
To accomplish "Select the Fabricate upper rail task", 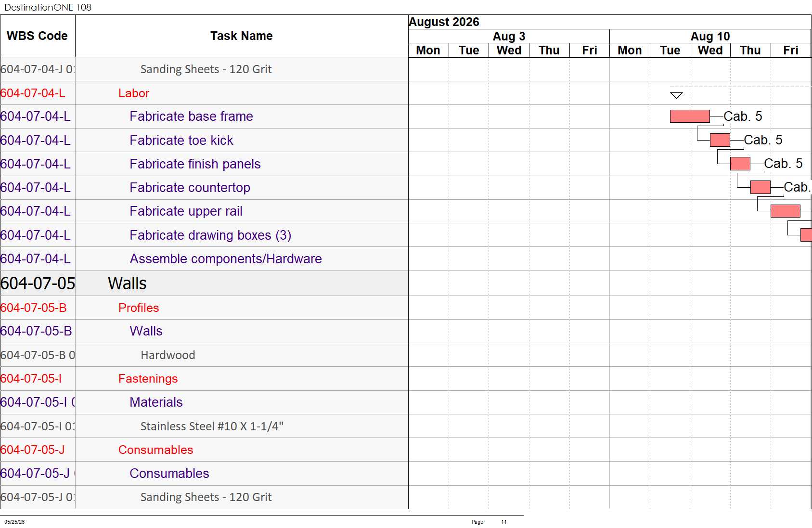I will coord(204,211).
